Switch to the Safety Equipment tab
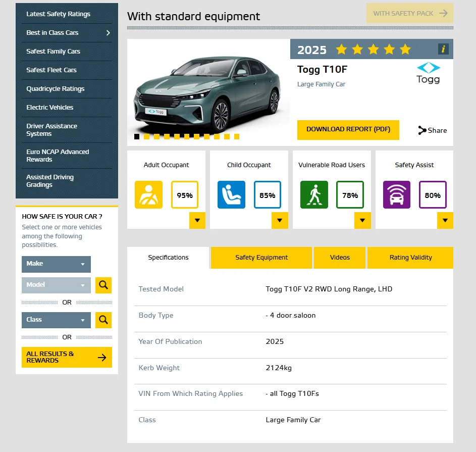Screen dimensions: 476x452 coord(261,258)
